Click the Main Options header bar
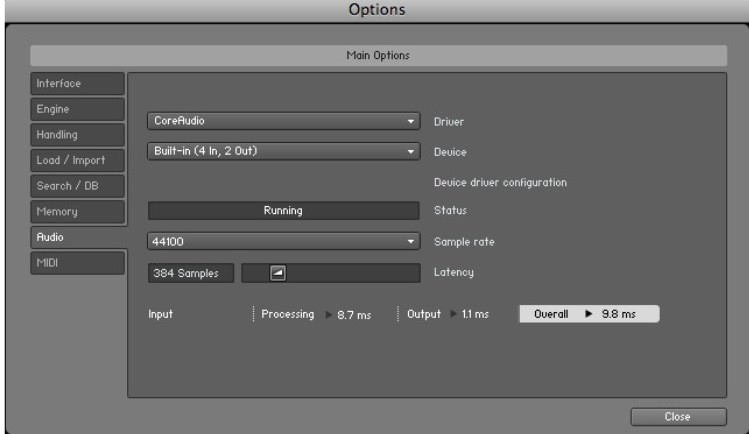Viewport: 749px width, 434px height. click(x=378, y=55)
